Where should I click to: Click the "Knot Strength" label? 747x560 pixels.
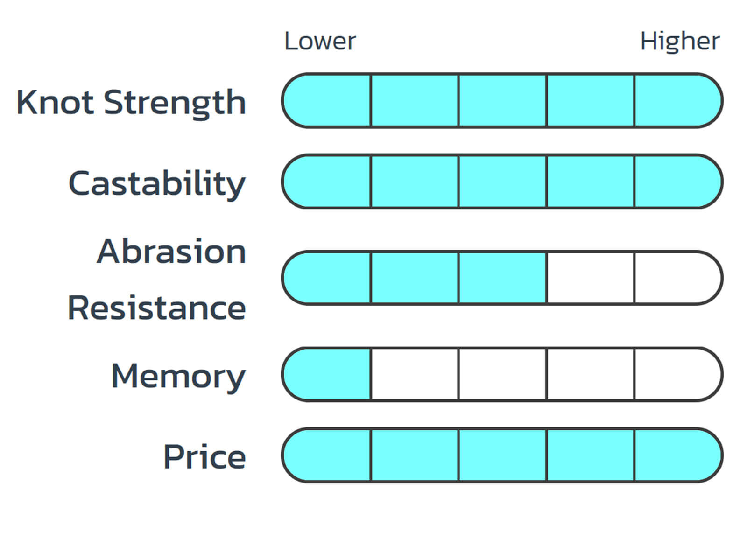point(131,103)
